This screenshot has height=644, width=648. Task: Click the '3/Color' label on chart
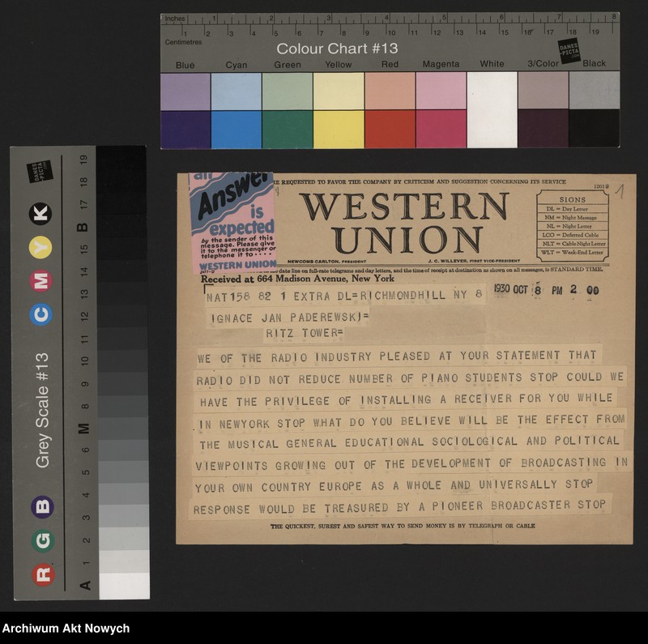click(x=543, y=63)
